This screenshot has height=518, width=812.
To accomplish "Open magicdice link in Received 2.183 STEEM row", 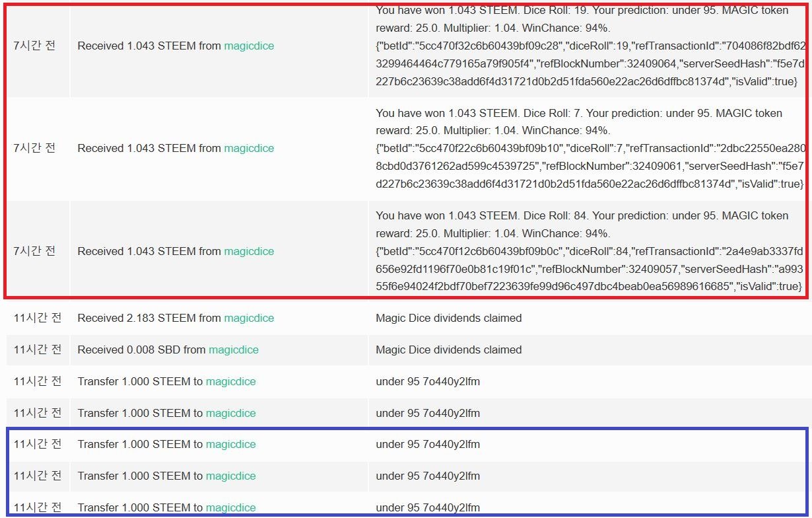I will 249,318.
